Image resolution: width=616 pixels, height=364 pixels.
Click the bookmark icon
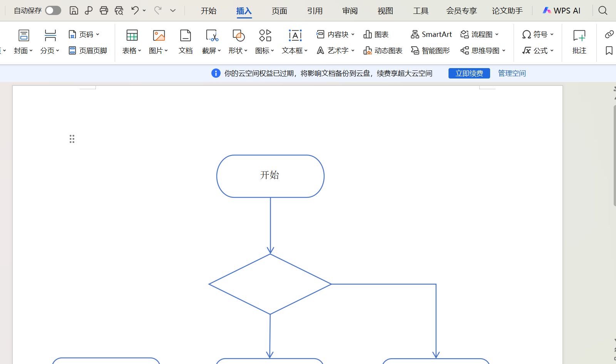609,50
